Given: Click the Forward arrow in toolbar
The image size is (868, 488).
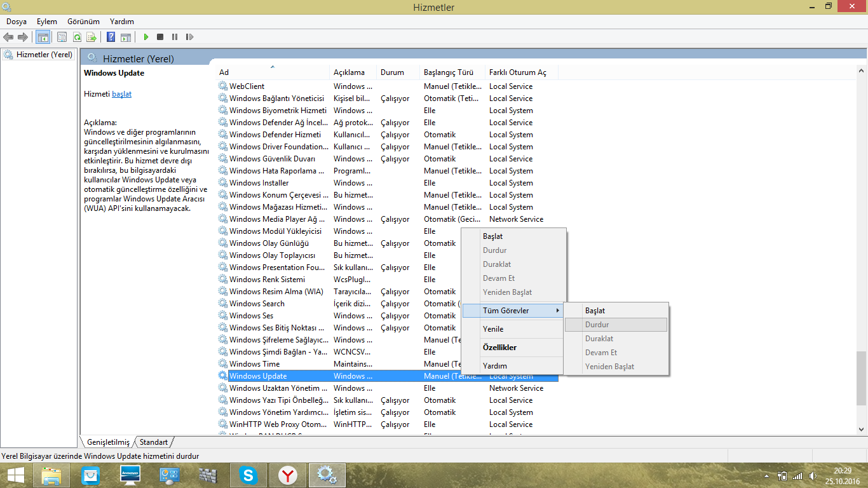Looking at the screenshot, I should (23, 37).
